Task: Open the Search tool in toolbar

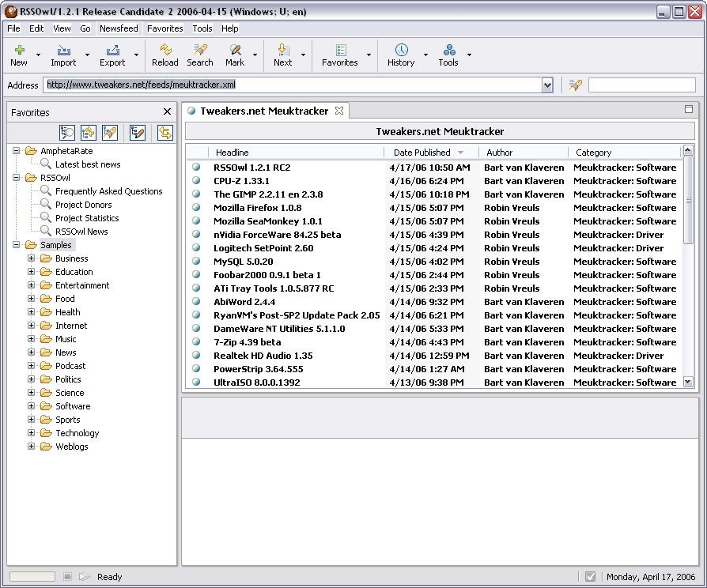Action: click(199, 51)
